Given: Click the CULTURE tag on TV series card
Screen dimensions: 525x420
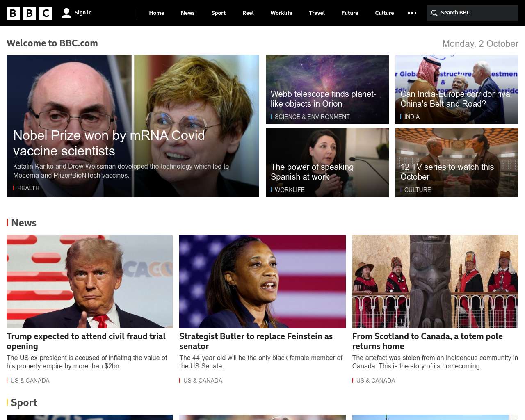Looking at the screenshot, I should (418, 190).
